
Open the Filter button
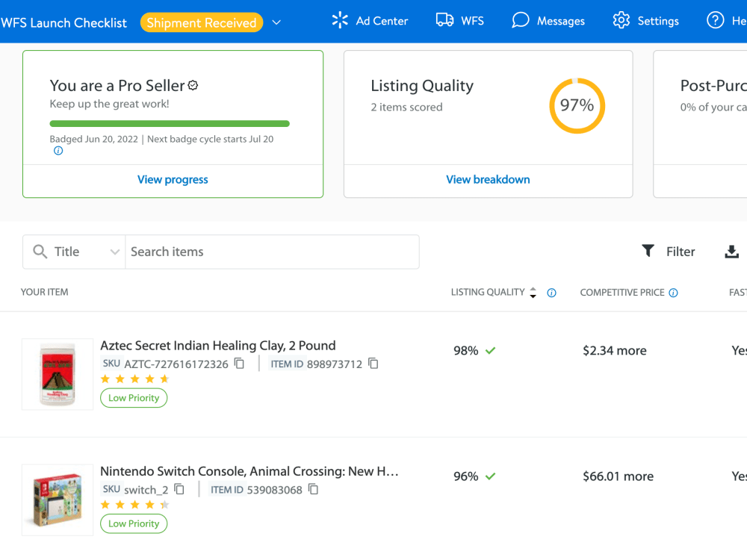[x=669, y=252]
